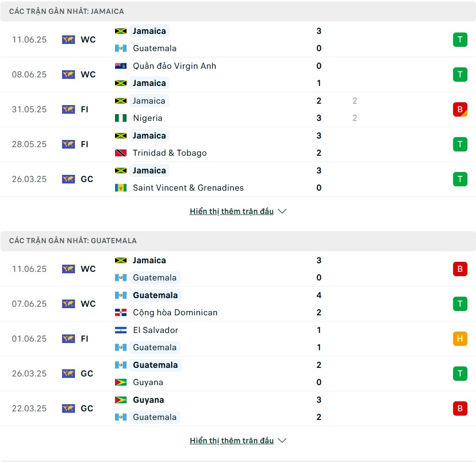Screen dimensions: 476x462
Task: Click the chevron beside the first Hiển thị thêm trận đấu
Action: pos(282,211)
